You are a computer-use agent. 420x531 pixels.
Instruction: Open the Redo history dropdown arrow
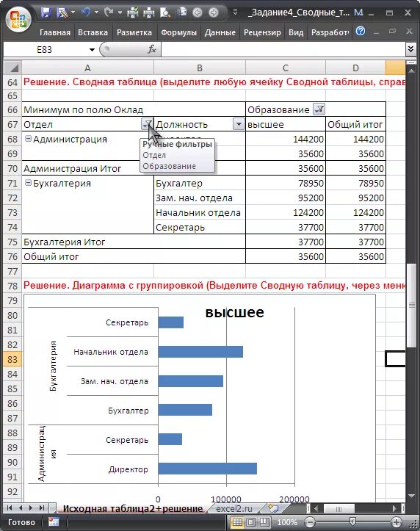[x=120, y=12]
